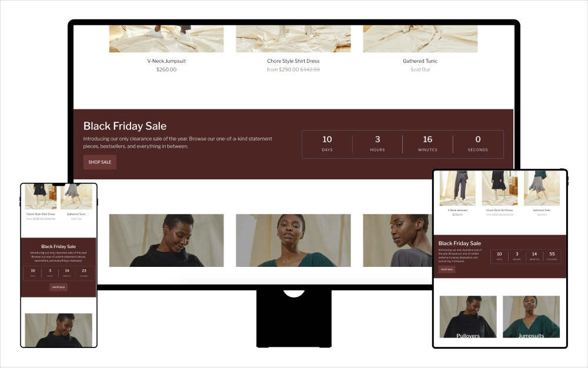Image resolution: width=588 pixels, height=368 pixels.
Task: Open V-Neck Jumpsuit product title on desktop
Action: pyautogui.click(x=166, y=61)
